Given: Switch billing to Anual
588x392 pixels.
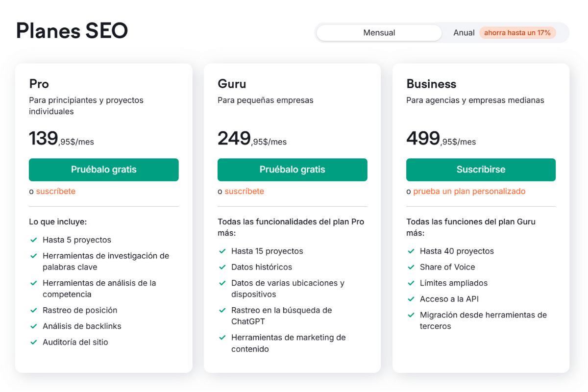Looking at the screenshot, I should pos(464,33).
